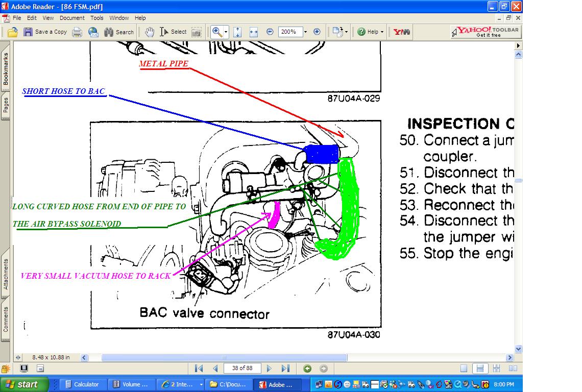
Task: Open the binoculars Search tool
Action: 119,32
